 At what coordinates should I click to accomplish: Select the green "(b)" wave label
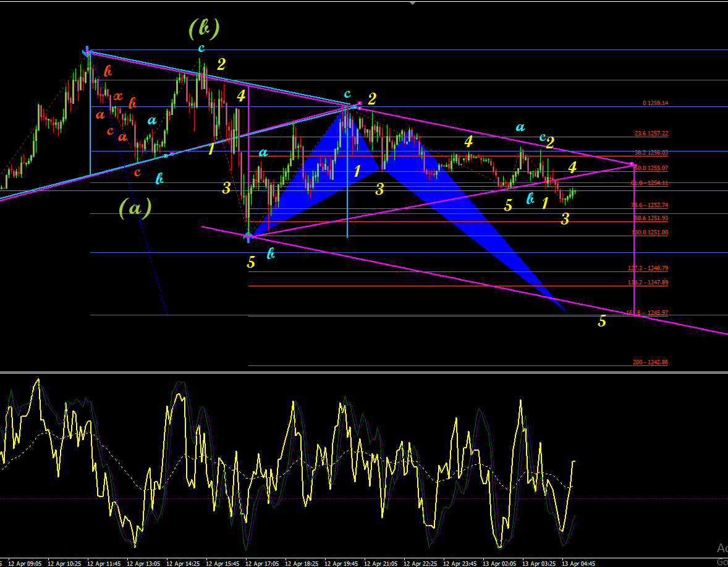point(205,28)
